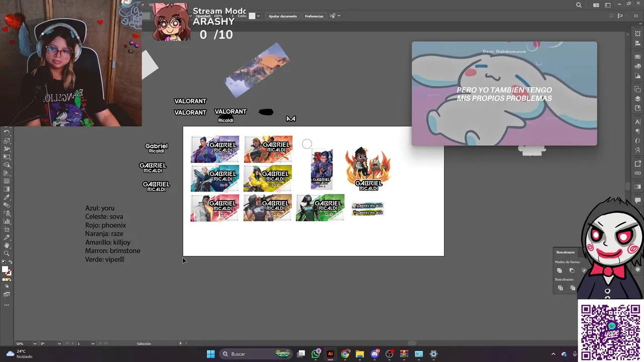Click the status bar Selección arrow
This screenshot has width=644, height=362.
coord(180,343)
